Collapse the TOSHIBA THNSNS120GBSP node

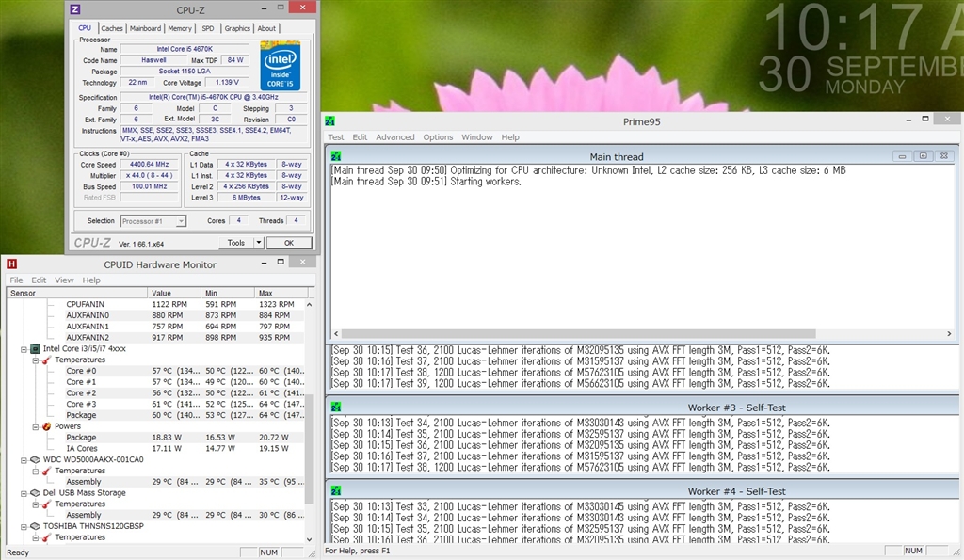pyautogui.click(x=24, y=527)
